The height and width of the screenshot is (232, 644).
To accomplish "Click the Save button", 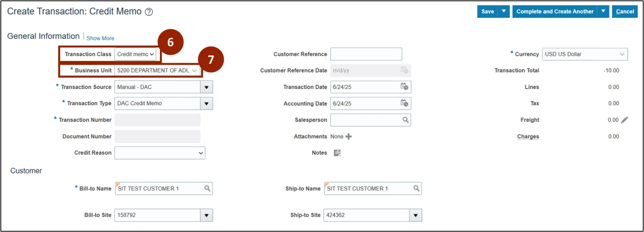I will click(x=487, y=12).
